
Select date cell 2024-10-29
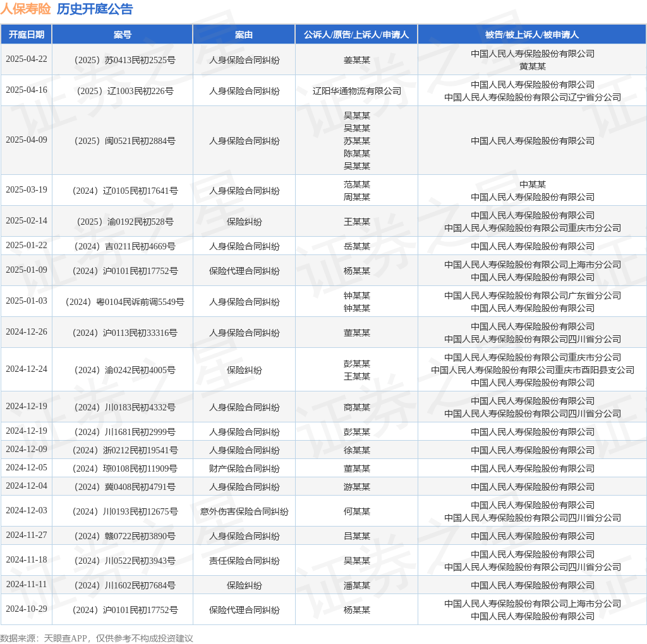tap(27, 609)
